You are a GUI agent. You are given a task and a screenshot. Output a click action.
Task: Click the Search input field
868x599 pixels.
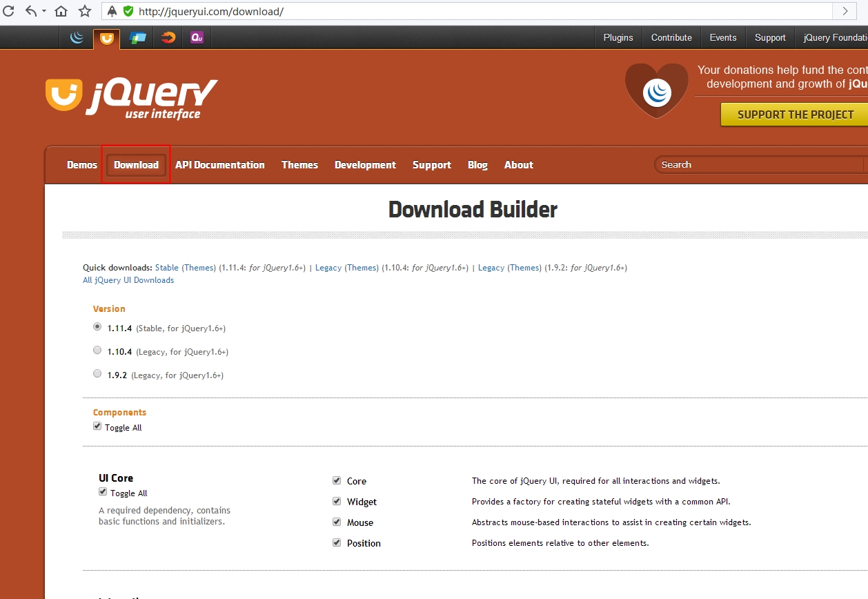click(x=759, y=164)
